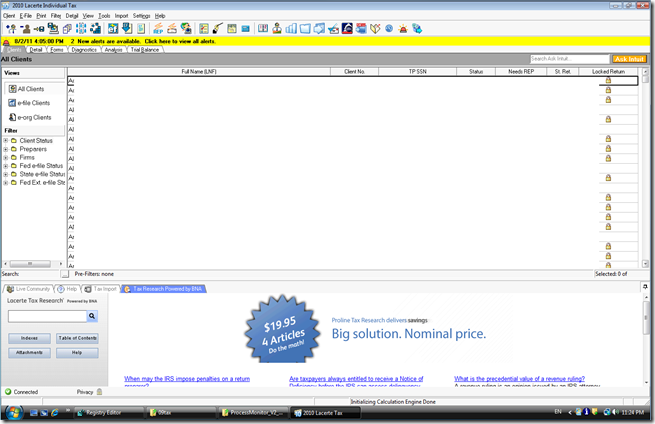
Task: Switch to the Diagnostics tab
Action: click(x=84, y=50)
